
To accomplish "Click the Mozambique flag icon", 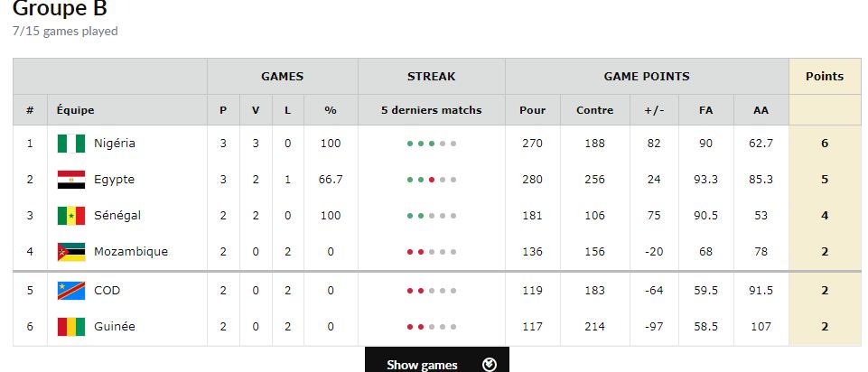I will 70,252.
